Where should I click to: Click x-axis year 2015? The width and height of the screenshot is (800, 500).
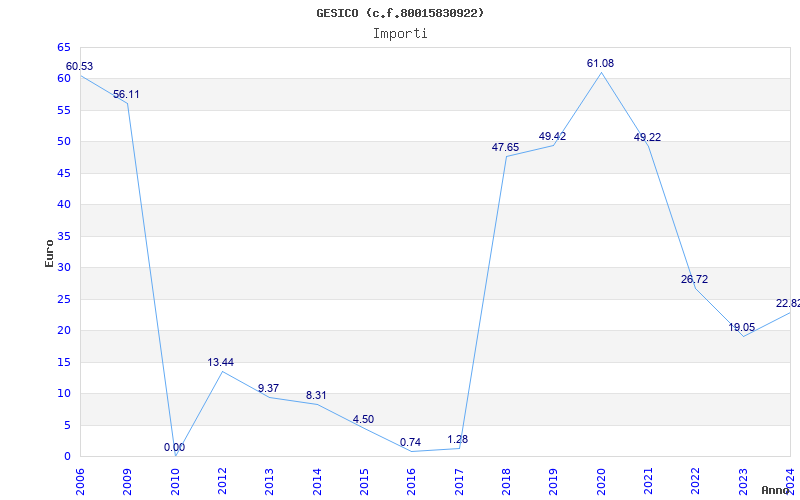click(364, 481)
